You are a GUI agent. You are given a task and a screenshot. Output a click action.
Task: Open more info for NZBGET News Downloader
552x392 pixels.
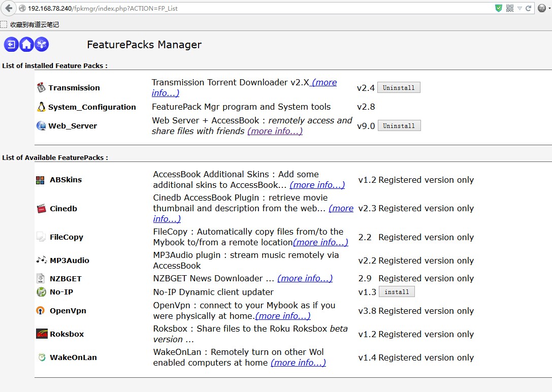(x=305, y=278)
